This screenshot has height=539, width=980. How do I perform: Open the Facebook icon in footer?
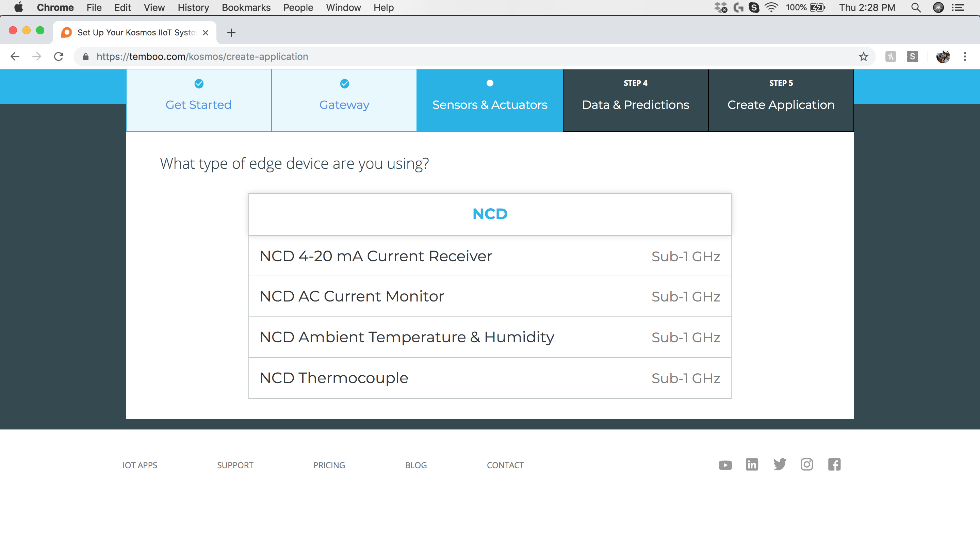[x=834, y=464]
